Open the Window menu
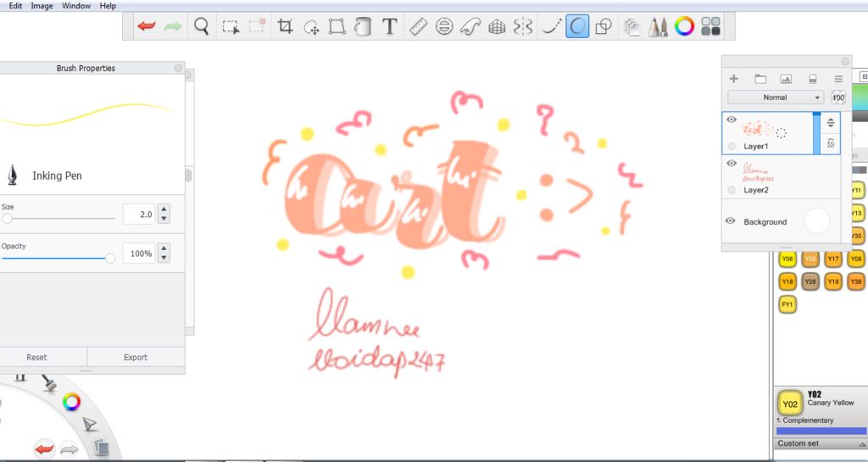Viewport: 868px width, 462px height. click(x=75, y=6)
